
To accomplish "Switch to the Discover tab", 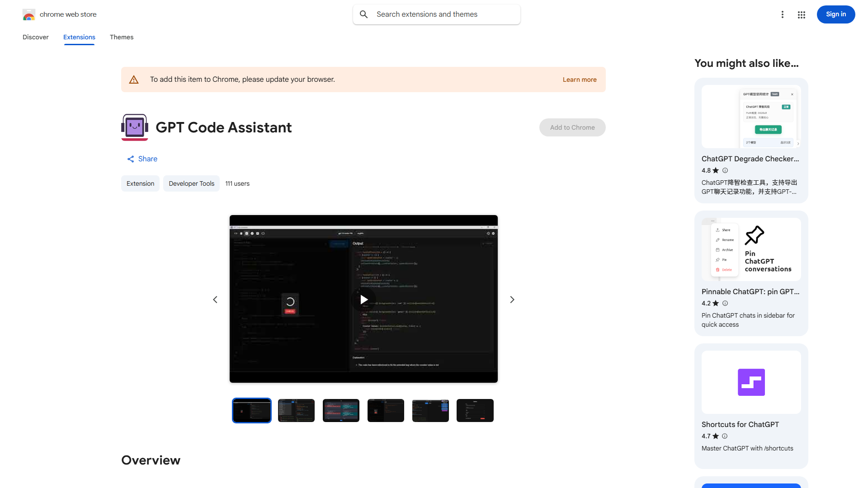I will point(35,37).
